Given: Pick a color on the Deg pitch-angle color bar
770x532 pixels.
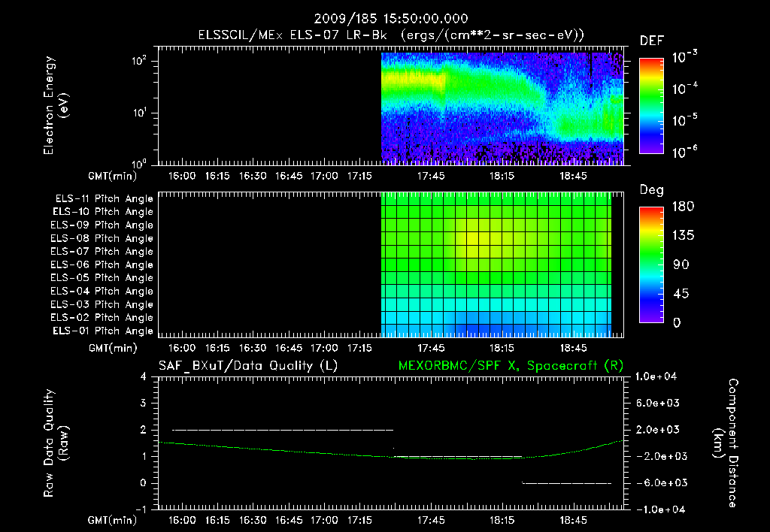Looking at the screenshot, I should coord(651,265).
